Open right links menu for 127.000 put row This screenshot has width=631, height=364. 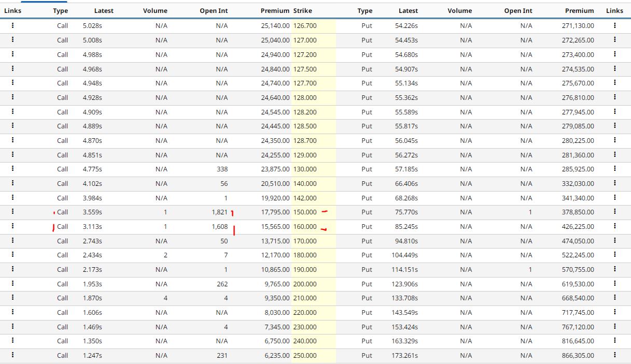(x=614, y=40)
